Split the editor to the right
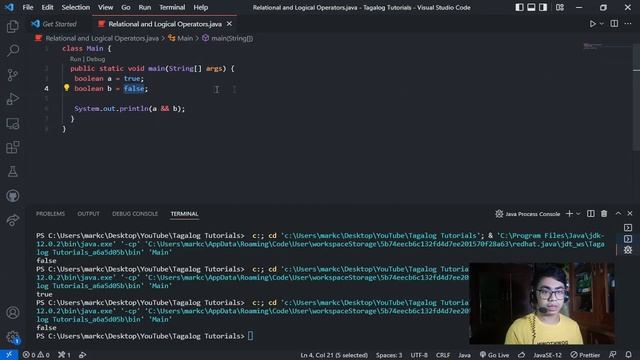 point(614,24)
